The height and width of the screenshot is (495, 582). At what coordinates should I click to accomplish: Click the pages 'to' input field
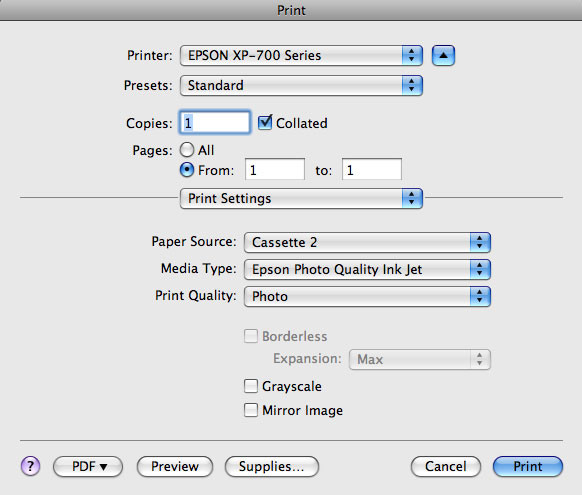tap(372, 170)
